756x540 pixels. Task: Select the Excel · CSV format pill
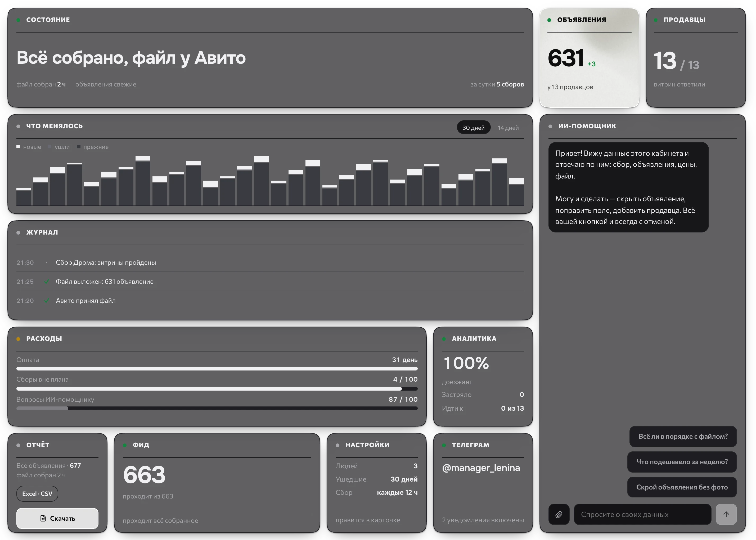pyautogui.click(x=37, y=493)
